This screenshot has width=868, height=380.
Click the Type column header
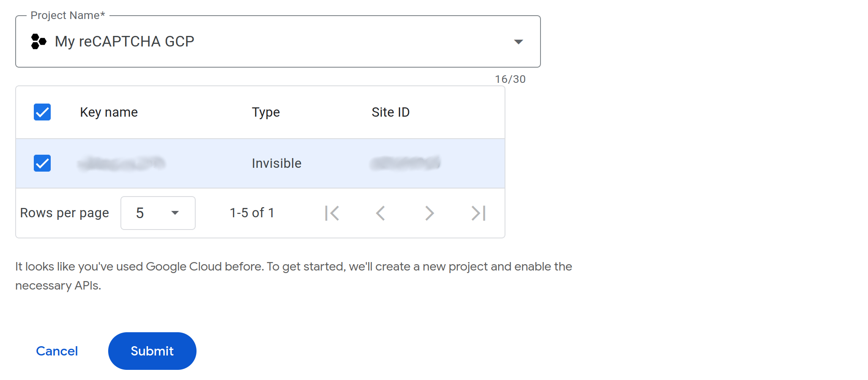pyautogui.click(x=266, y=112)
